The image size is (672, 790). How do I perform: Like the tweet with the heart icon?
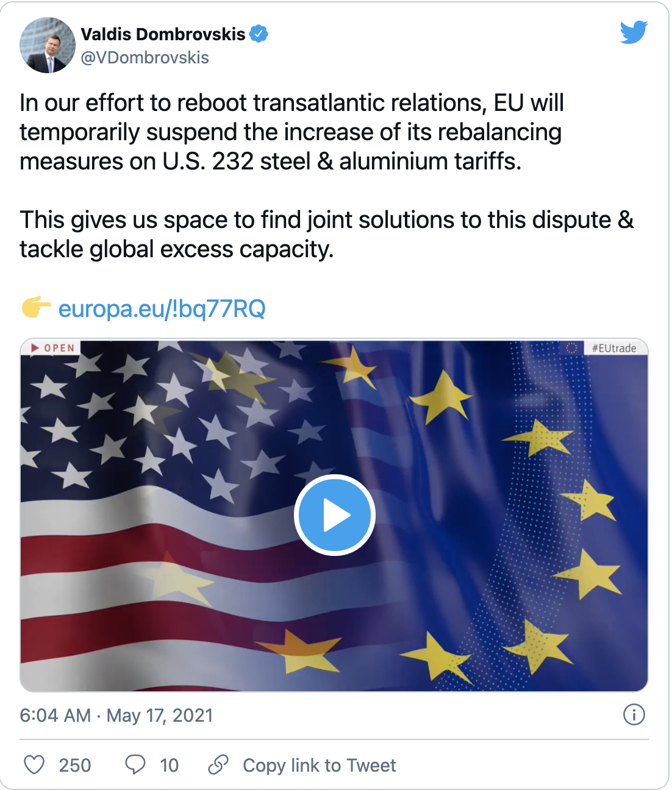[x=34, y=764]
